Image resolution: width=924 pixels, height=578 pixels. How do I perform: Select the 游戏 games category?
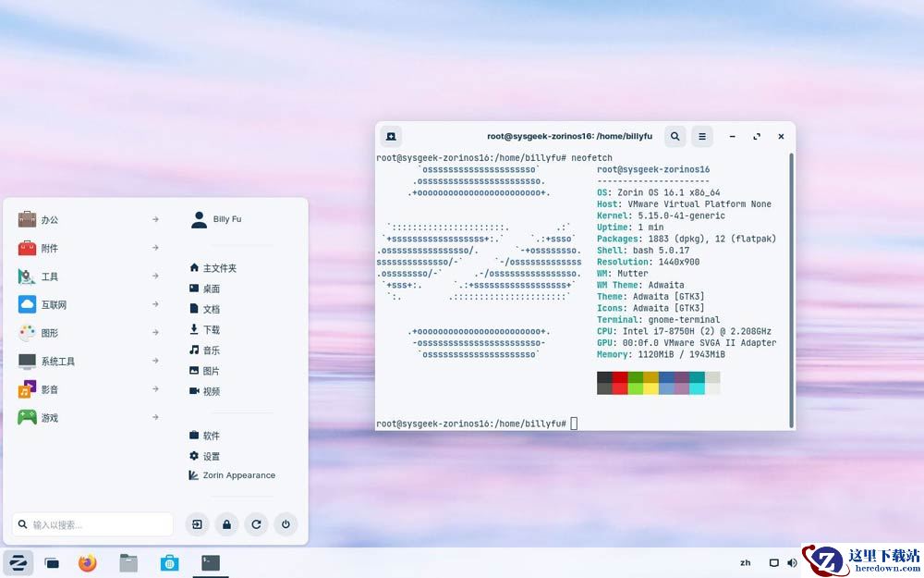tap(89, 418)
